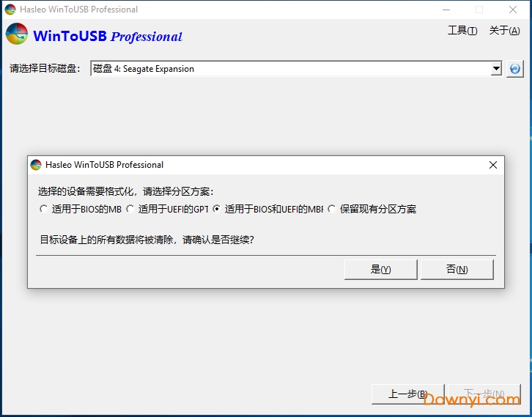Screen dimensions: 532x417
Task: Open the target disk dropdown arrow
Action: coord(496,69)
